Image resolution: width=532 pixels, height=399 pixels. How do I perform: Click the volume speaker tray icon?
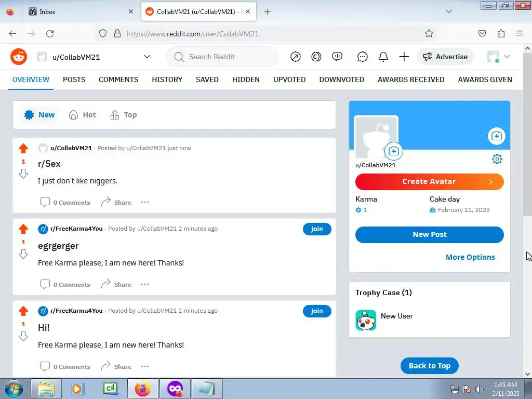coord(479,389)
